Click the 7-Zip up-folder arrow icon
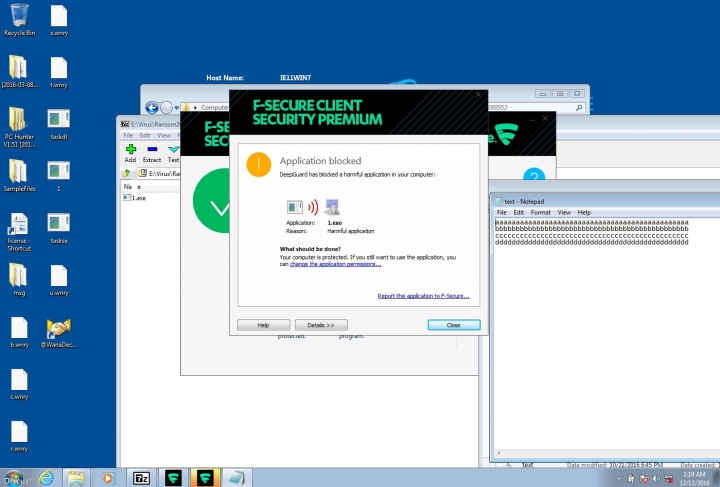Viewport: 720px width, 487px height. [x=127, y=173]
